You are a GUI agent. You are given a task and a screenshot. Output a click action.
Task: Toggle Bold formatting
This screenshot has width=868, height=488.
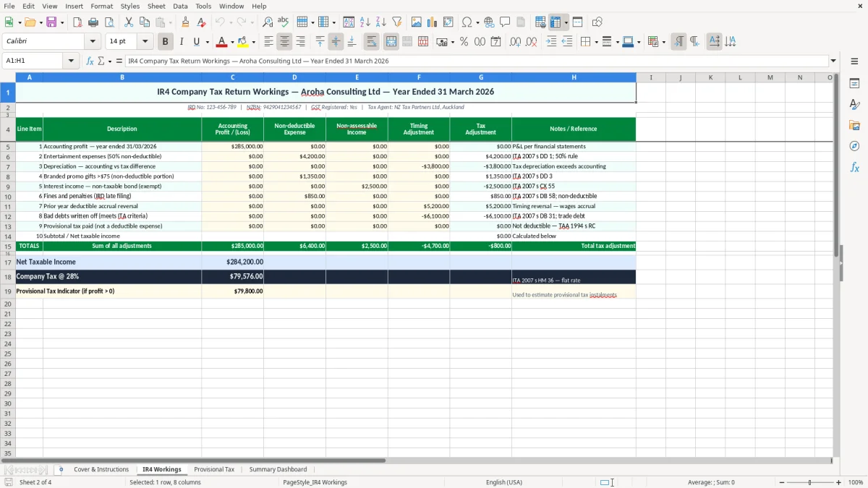[166, 42]
